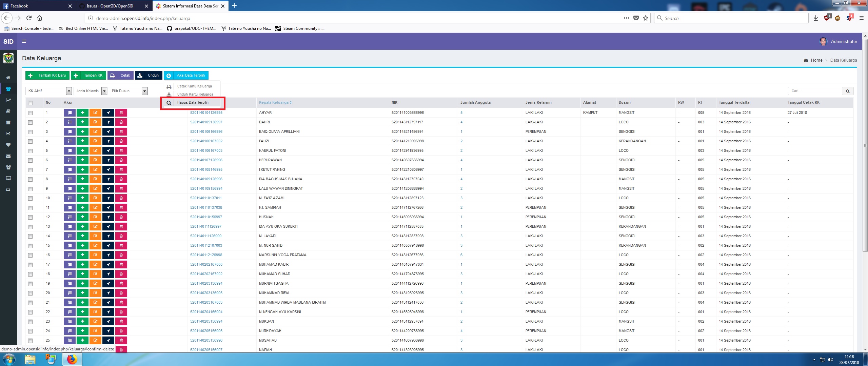The height and width of the screenshot is (366, 868).
Task: Select the statistics chart icon in sidebar
Action: (8, 100)
